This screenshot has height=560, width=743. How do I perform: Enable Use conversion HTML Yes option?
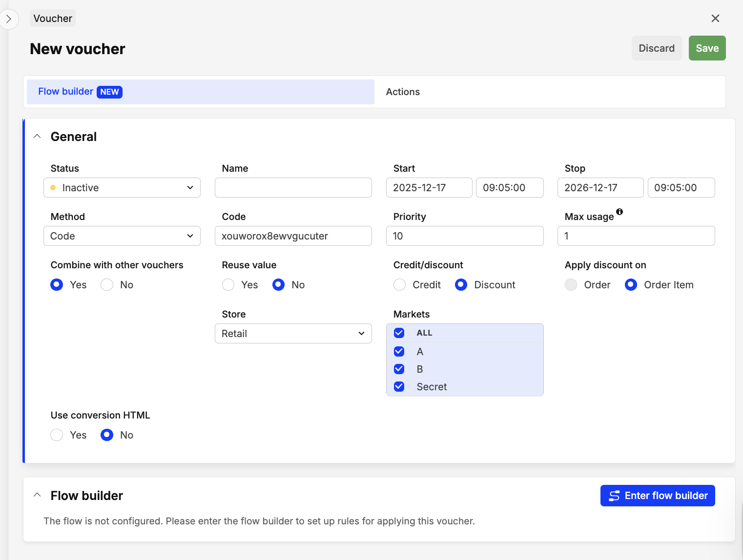pyautogui.click(x=57, y=435)
